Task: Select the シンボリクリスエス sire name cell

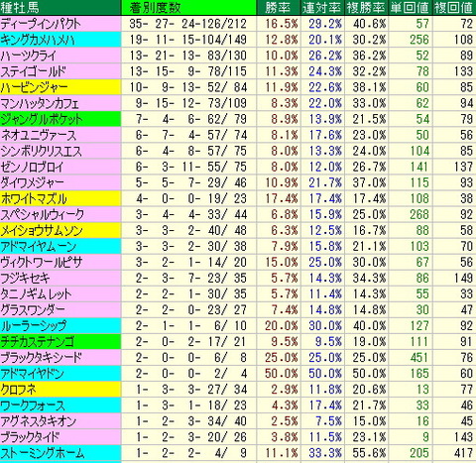Action: (x=60, y=151)
